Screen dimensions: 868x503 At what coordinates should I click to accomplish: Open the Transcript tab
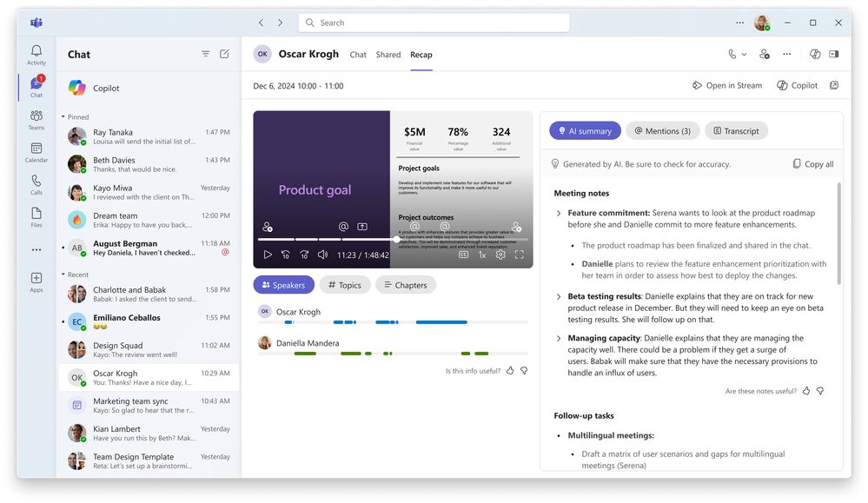coord(736,130)
